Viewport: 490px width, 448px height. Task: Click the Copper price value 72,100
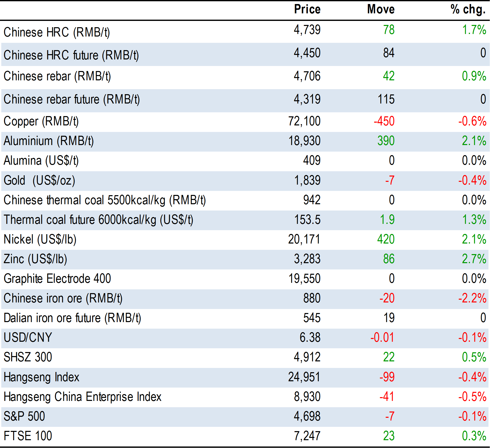pyautogui.click(x=304, y=121)
